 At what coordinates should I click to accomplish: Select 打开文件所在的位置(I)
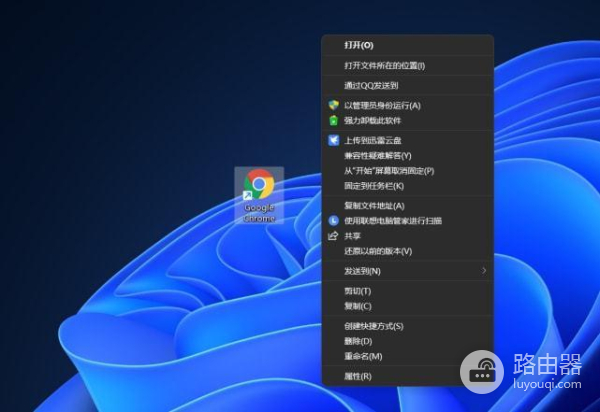408,66
